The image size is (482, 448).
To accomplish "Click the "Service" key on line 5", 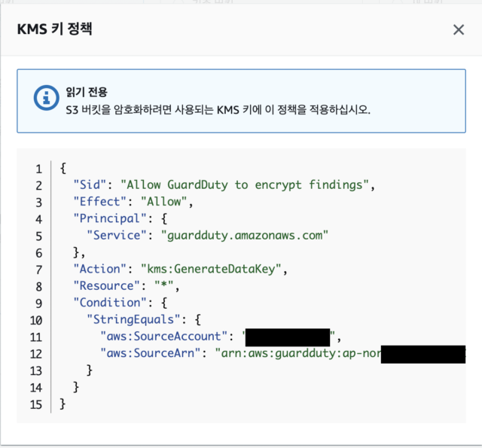I will pos(117,236).
